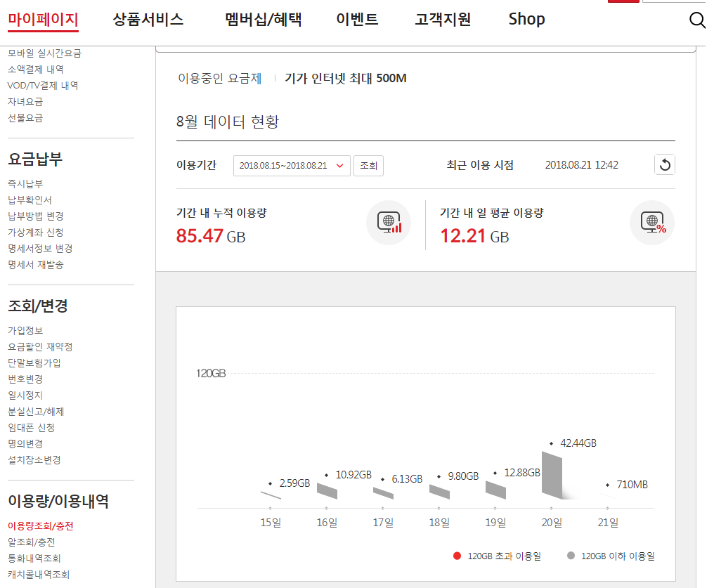Select the Shop menu item

click(x=526, y=20)
